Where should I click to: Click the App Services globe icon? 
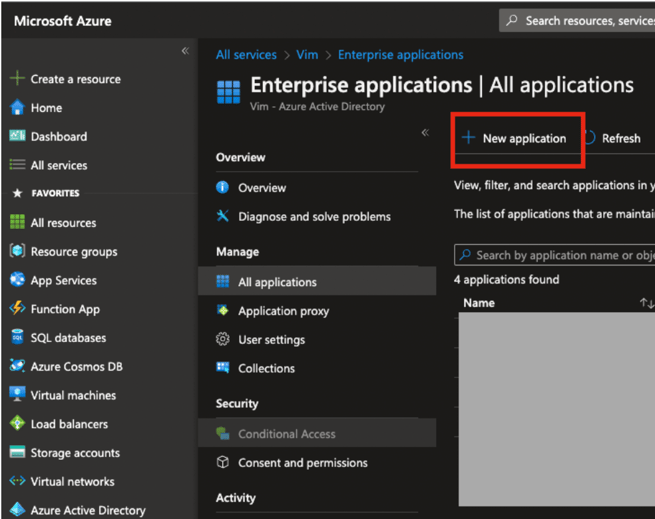[17, 281]
